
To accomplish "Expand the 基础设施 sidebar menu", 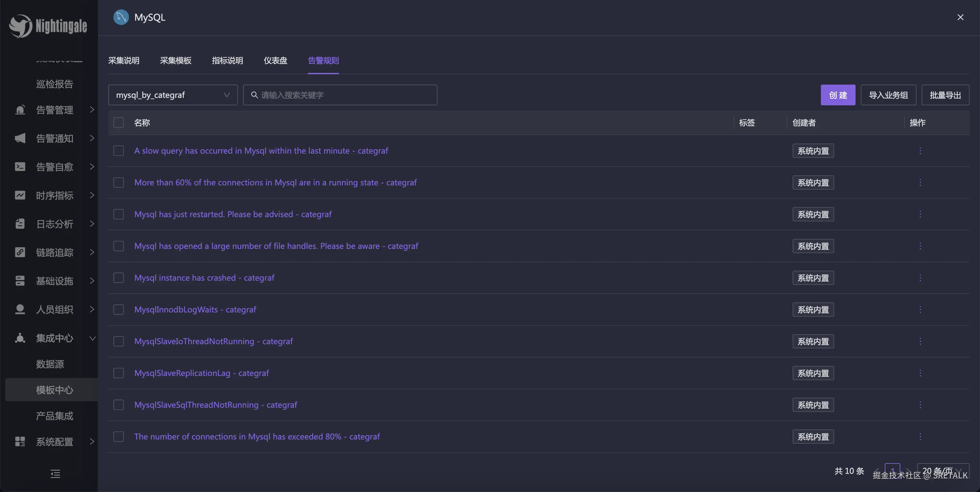I will click(x=54, y=281).
